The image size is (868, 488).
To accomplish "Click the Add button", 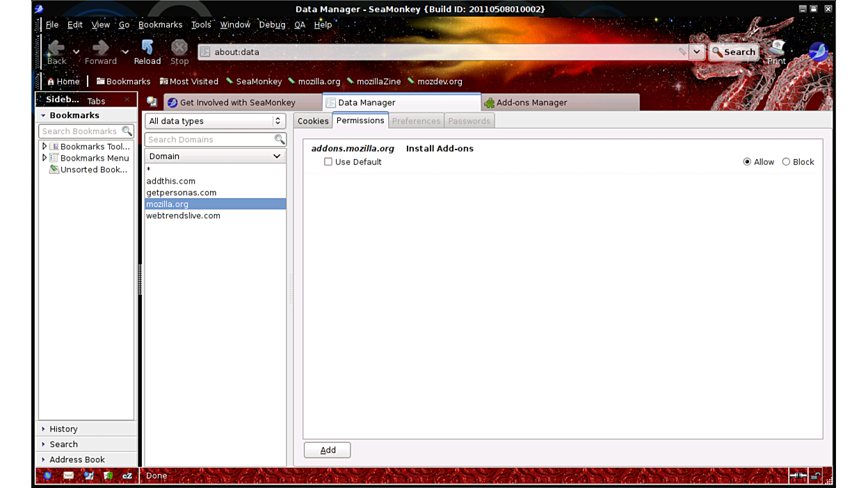I will point(328,450).
